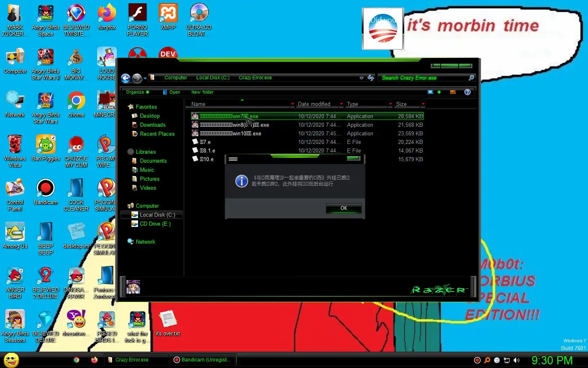
Task: Open the Type column filter dropdown
Action: pyautogui.click(x=390, y=104)
